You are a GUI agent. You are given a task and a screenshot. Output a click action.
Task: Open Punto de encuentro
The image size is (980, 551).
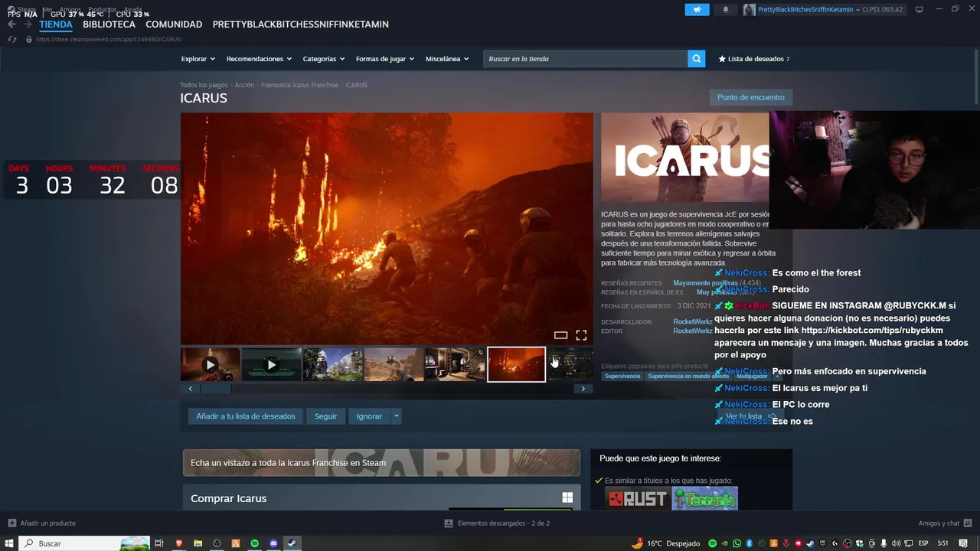750,97
